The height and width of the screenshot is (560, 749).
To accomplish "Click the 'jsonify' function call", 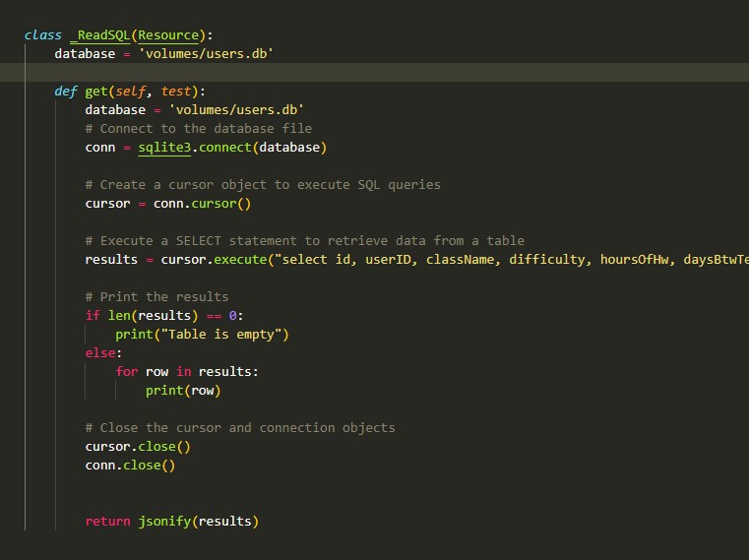I will (164, 522).
